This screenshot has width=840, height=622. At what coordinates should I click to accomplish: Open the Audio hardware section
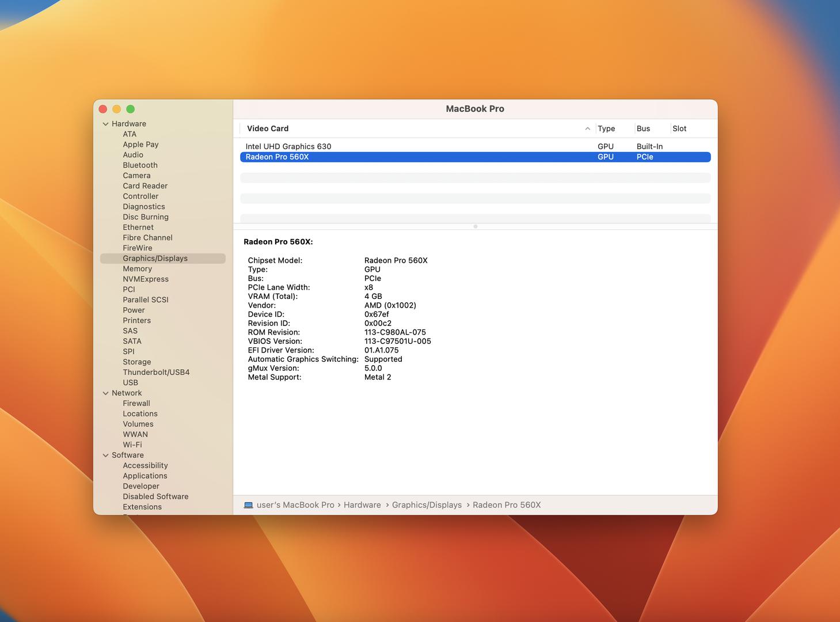pos(133,155)
